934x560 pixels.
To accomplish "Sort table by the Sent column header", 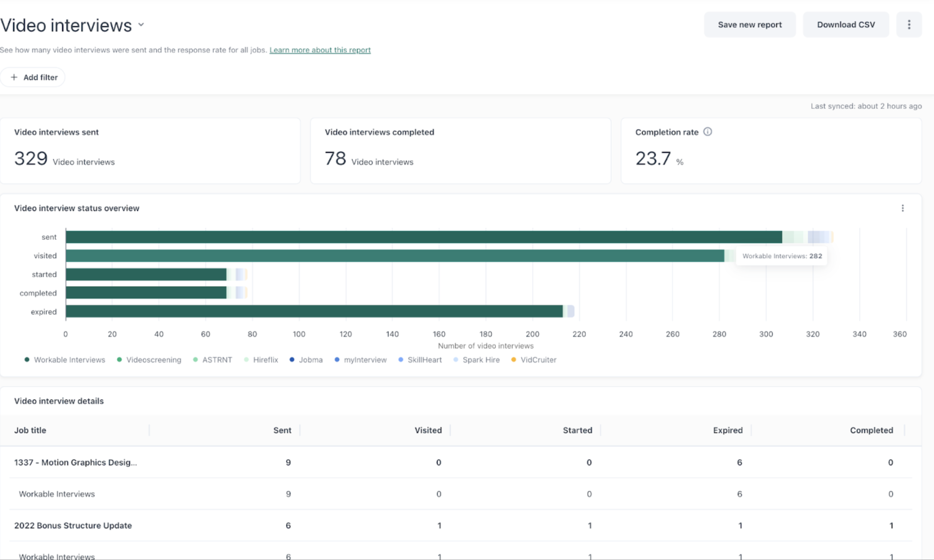I will (282, 430).
